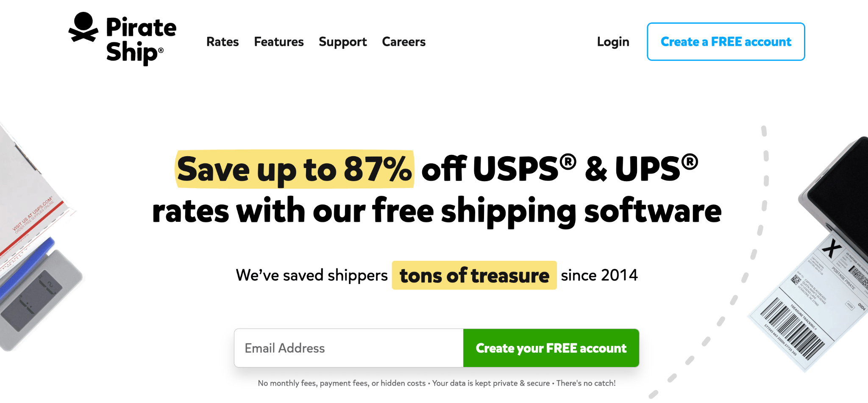
Task: Click the highlighted tons of treasure phrase
Action: point(474,275)
